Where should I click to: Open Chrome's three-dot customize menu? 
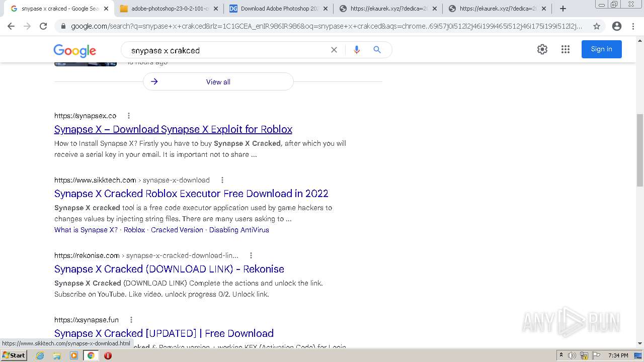[633, 26]
